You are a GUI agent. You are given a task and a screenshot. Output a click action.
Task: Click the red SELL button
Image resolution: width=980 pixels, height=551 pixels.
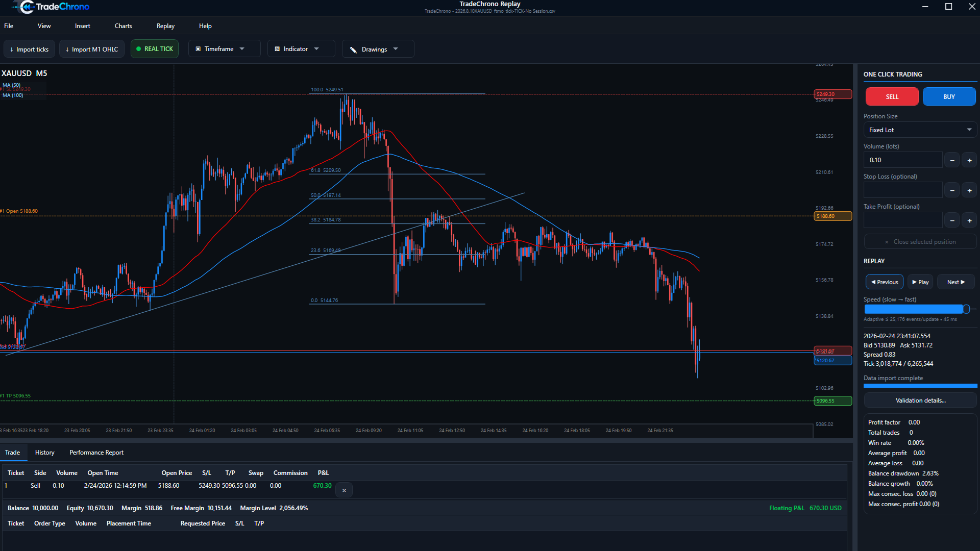tap(892, 96)
